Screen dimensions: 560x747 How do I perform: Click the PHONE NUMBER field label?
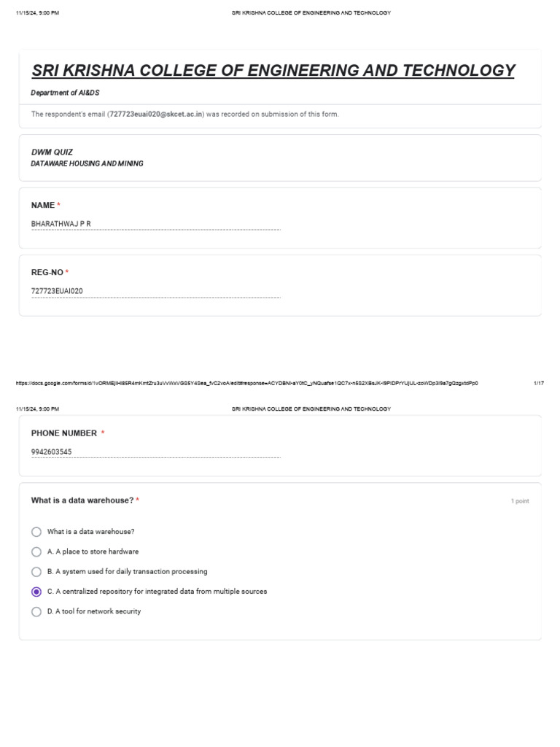[64, 433]
